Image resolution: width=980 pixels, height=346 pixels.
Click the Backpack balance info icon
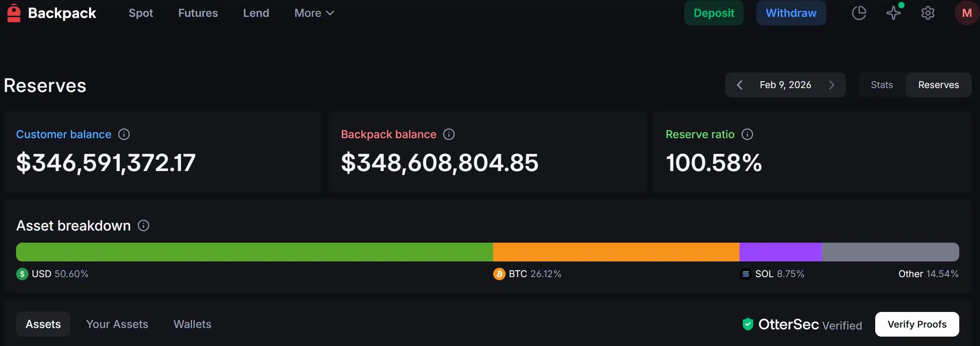point(449,134)
